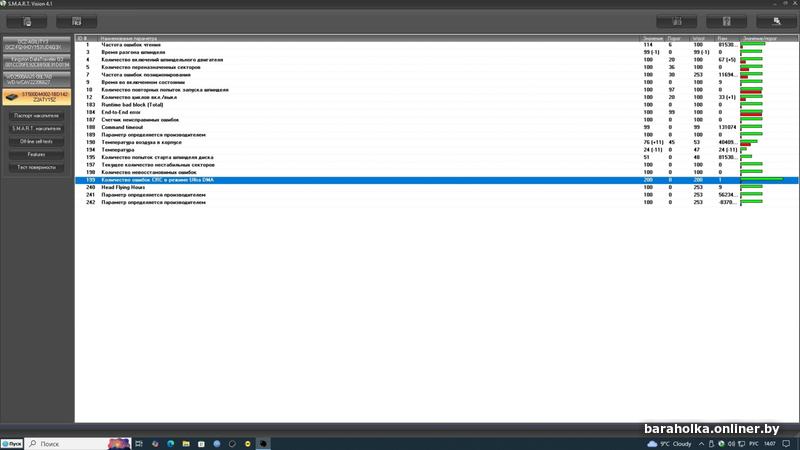The image size is (800, 450).
Task: Select row 10 повторных попыток запуска шпинделя
Action: [437, 90]
